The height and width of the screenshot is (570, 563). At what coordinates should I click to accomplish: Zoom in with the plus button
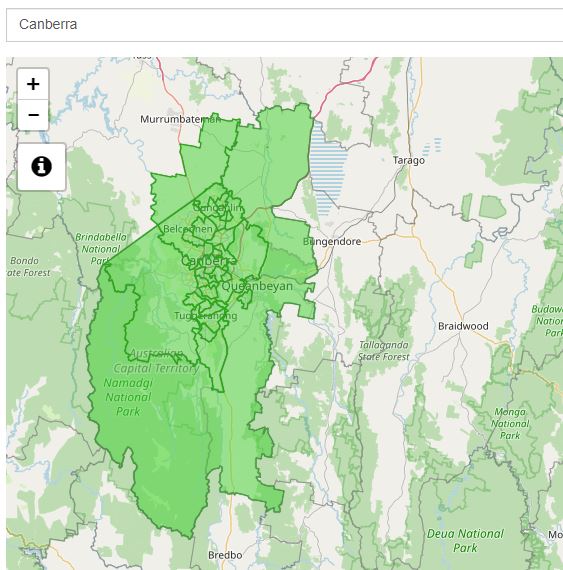click(33, 84)
